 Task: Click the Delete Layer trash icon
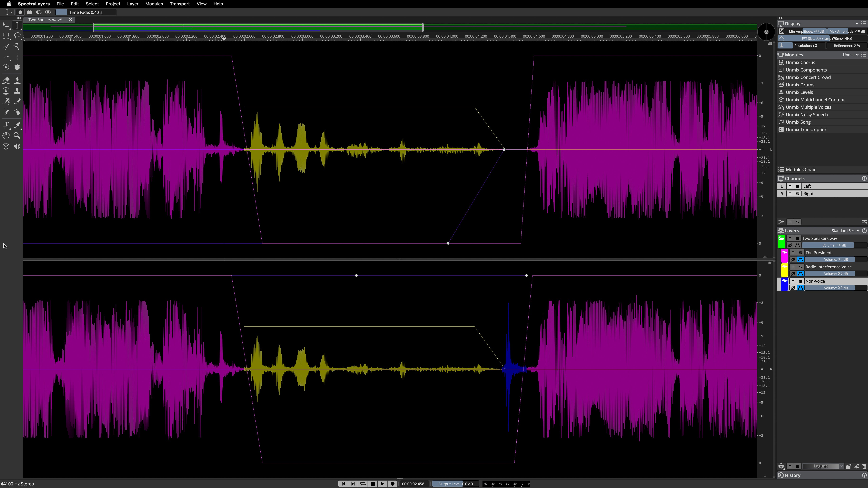pyautogui.click(x=864, y=466)
